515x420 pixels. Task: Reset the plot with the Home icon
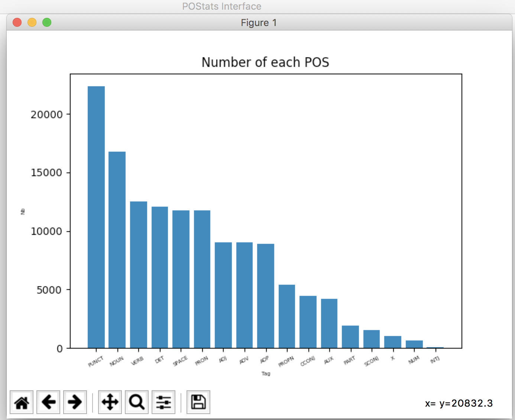click(22, 402)
